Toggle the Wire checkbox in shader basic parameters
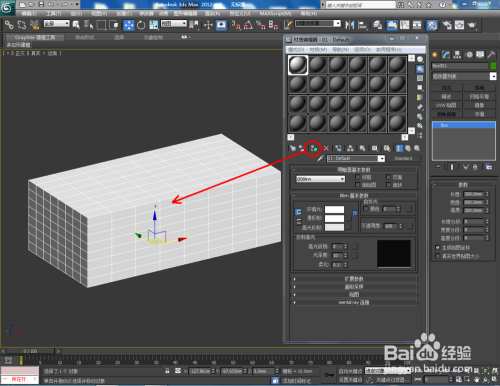This screenshot has height=386, width=500. click(x=358, y=177)
